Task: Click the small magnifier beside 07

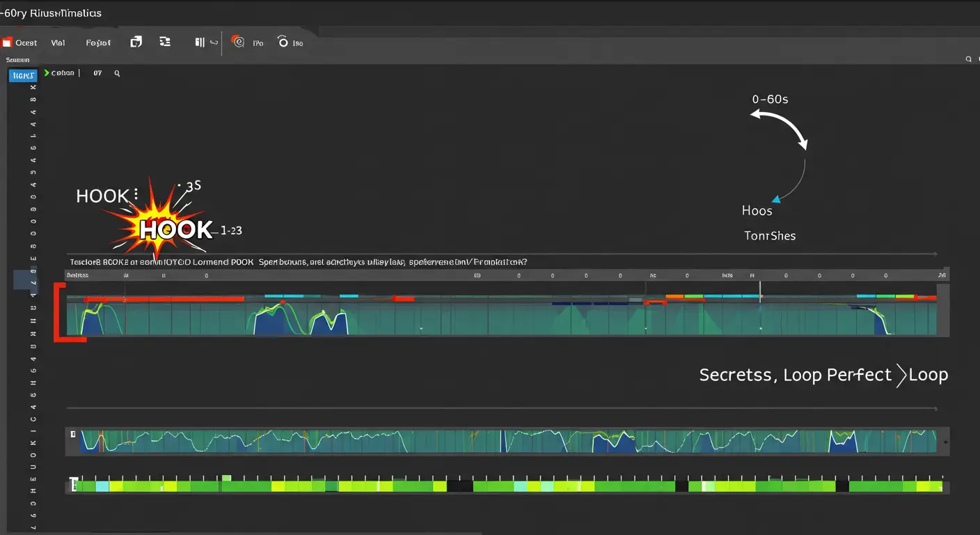Action: 117,72
